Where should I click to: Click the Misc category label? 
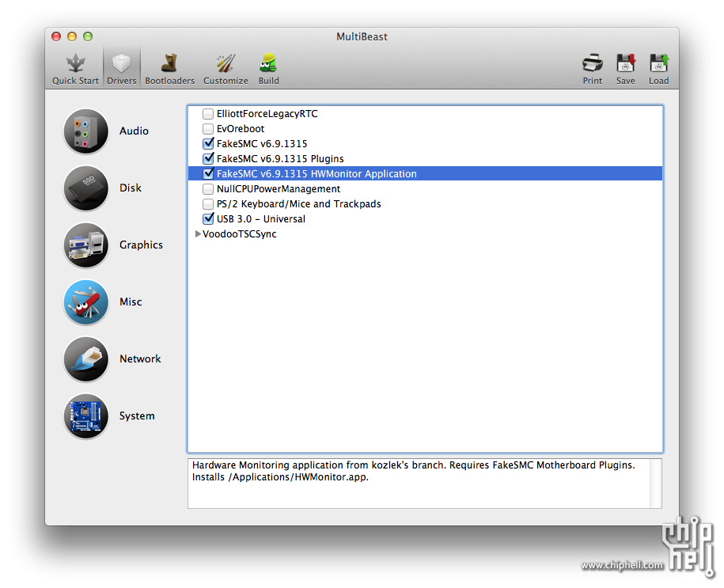pyautogui.click(x=131, y=302)
